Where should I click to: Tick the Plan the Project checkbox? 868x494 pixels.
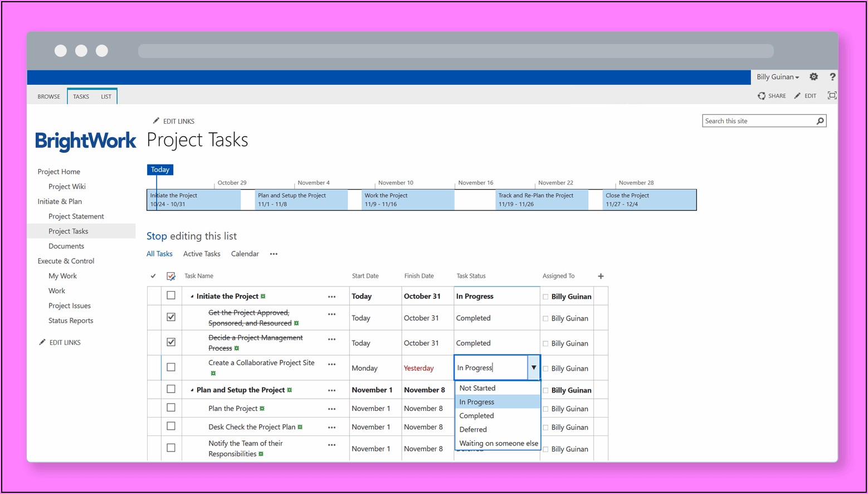tap(171, 408)
